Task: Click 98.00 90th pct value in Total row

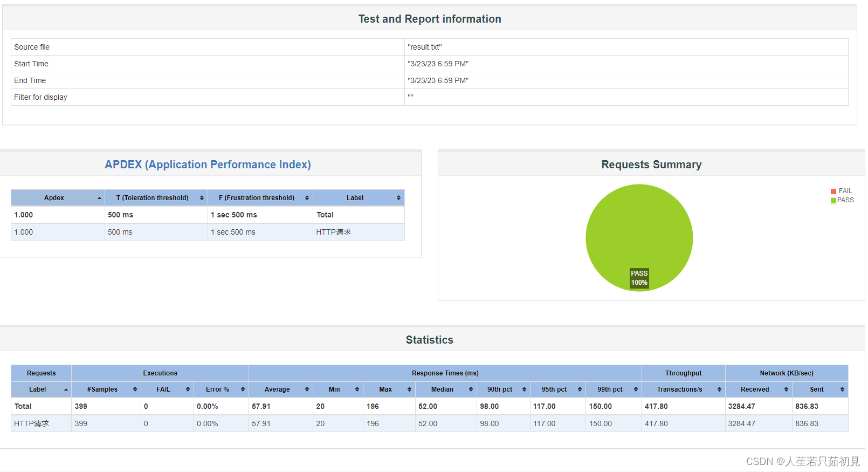Action: [489, 406]
